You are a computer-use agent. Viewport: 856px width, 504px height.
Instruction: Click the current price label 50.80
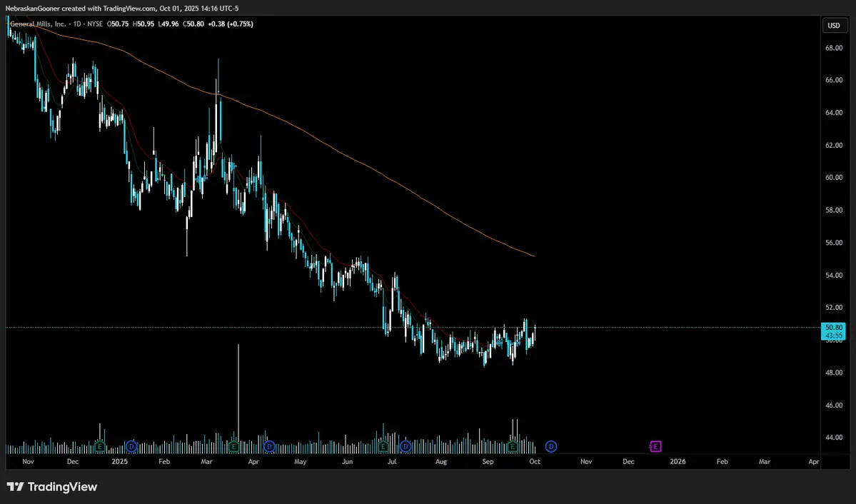[833, 328]
